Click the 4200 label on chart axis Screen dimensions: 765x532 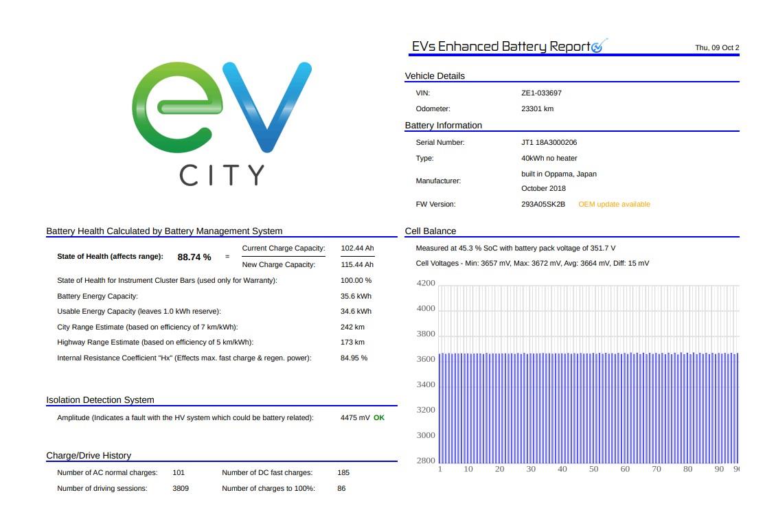426,284
